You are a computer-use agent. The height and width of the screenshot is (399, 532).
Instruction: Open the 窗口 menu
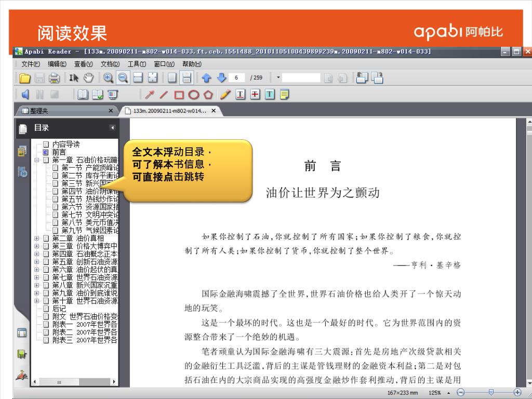click(164, 64)
